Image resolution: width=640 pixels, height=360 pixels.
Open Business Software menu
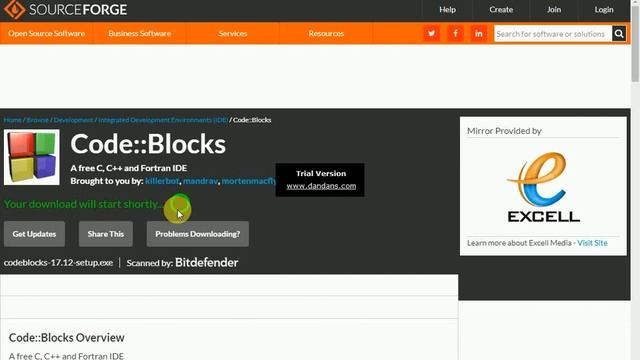point(140,33)
